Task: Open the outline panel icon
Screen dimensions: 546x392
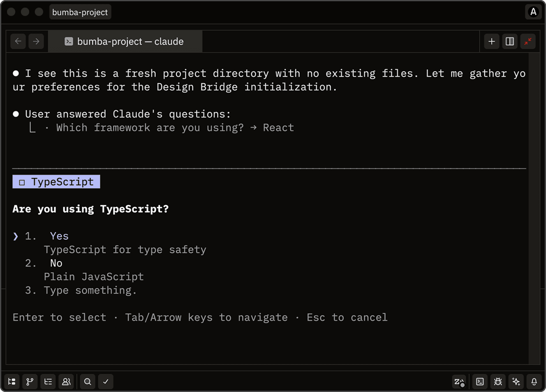Action: coord(48,382)
